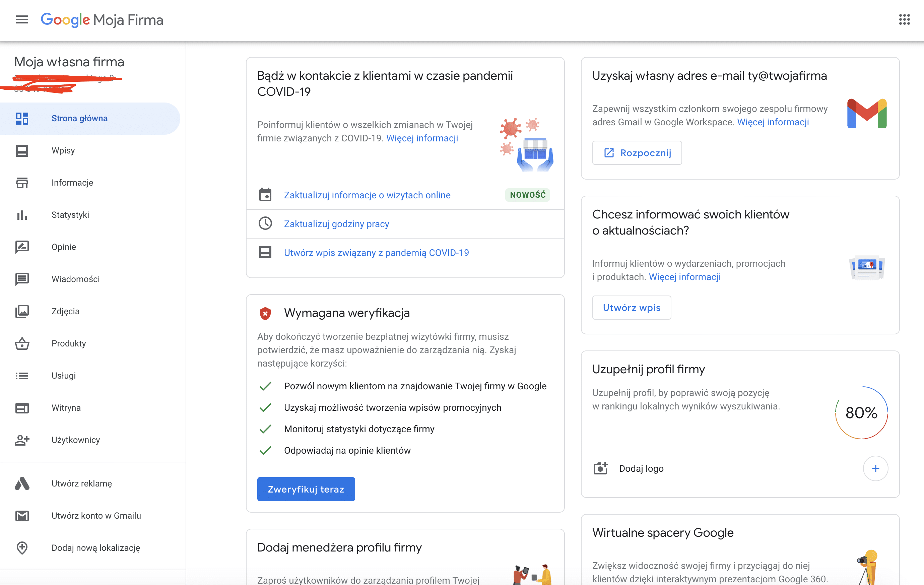924x585 pixels.
Task: Switch to the Informacje section
Action: 72,183
